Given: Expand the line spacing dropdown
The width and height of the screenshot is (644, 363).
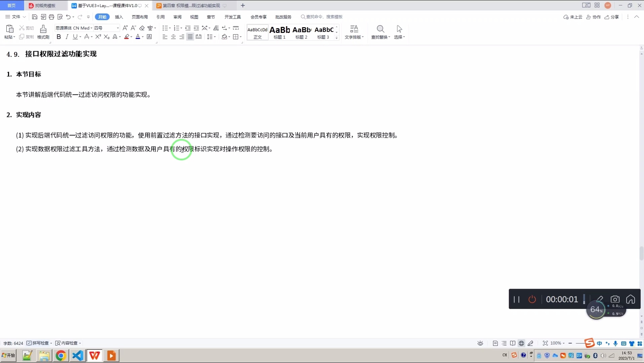Looking at the screenshot, I should pyautogui.click(x=215, y=37).
